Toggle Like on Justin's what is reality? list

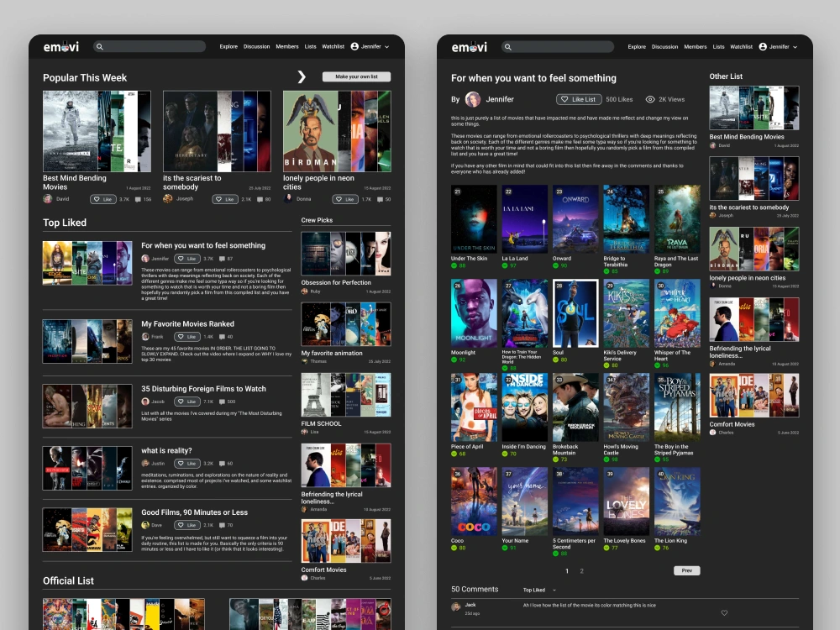pyautogui.click(x=187, y=464)
